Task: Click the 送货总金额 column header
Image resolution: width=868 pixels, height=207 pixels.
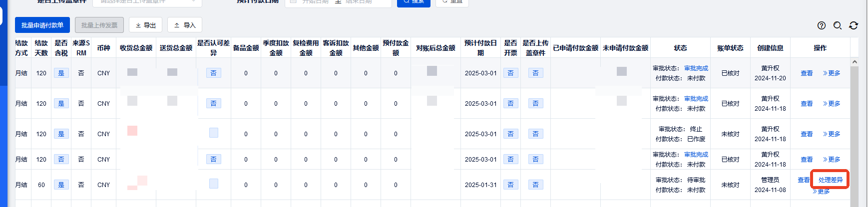Action: 176,48
